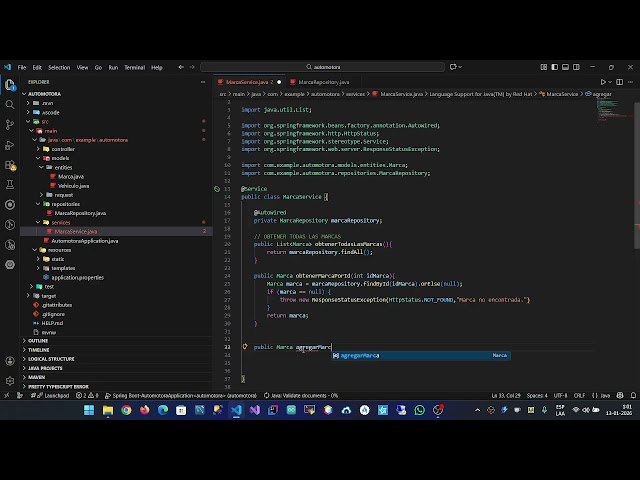Open the Explorer view icon

[10, 85]
